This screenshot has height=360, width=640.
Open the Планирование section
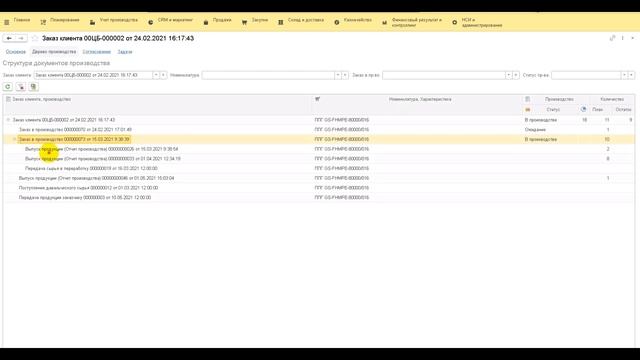[x=60, y=20]
